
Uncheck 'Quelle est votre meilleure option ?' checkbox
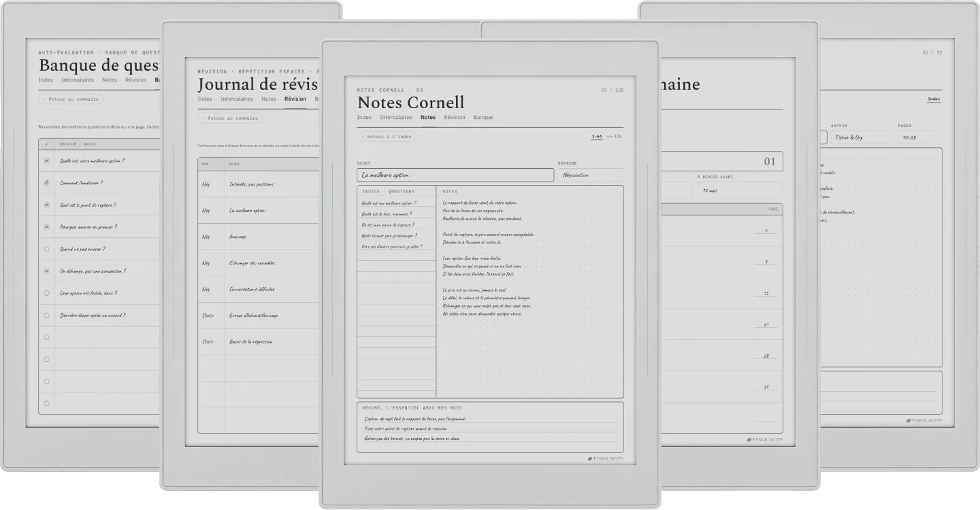(x=46, y=161)
